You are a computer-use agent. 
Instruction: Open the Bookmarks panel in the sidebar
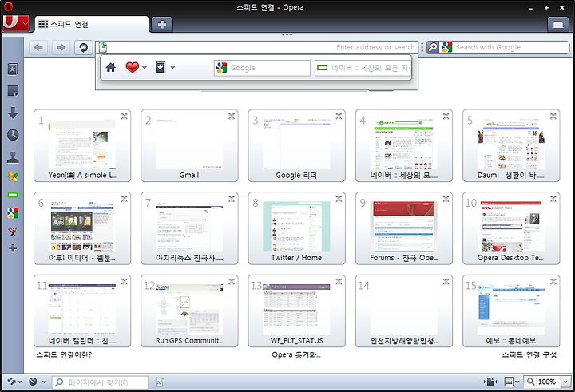click(13, 69)
